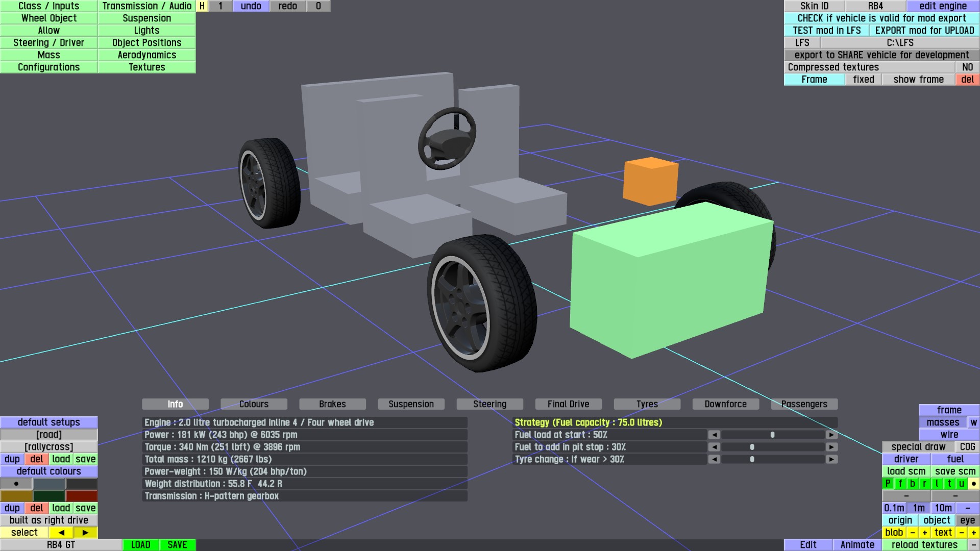Click the green P view button

888,484
